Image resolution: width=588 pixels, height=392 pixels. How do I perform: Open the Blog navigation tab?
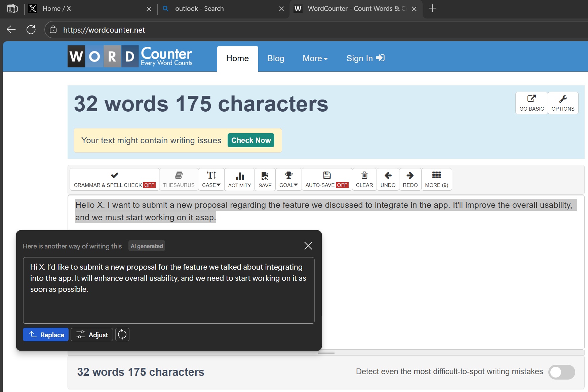(275, 58)
